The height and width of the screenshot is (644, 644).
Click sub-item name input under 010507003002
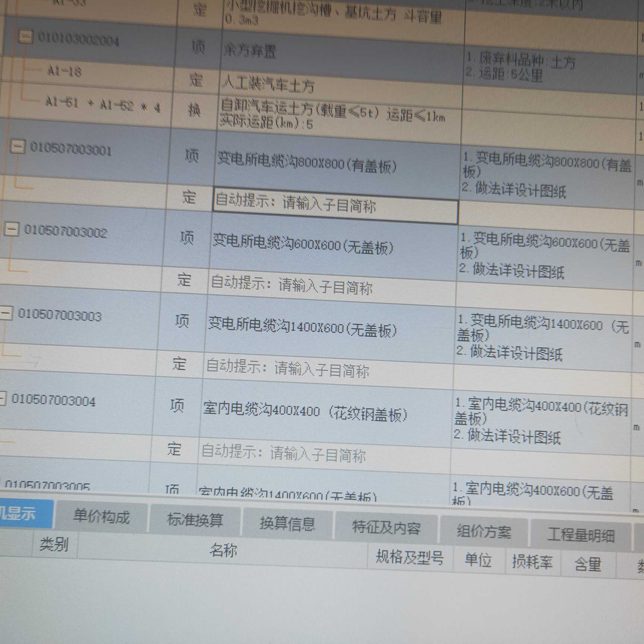tap(332, 288)
